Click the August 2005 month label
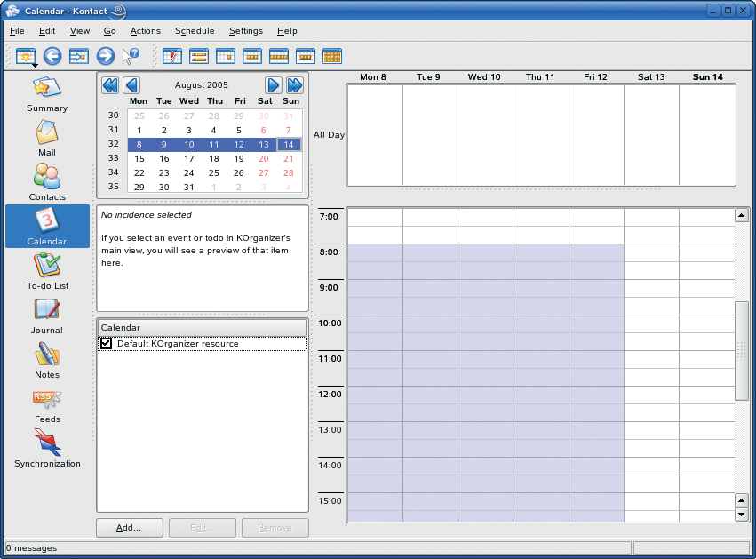This screenshot has width=756, height=559. pos(201,85)
